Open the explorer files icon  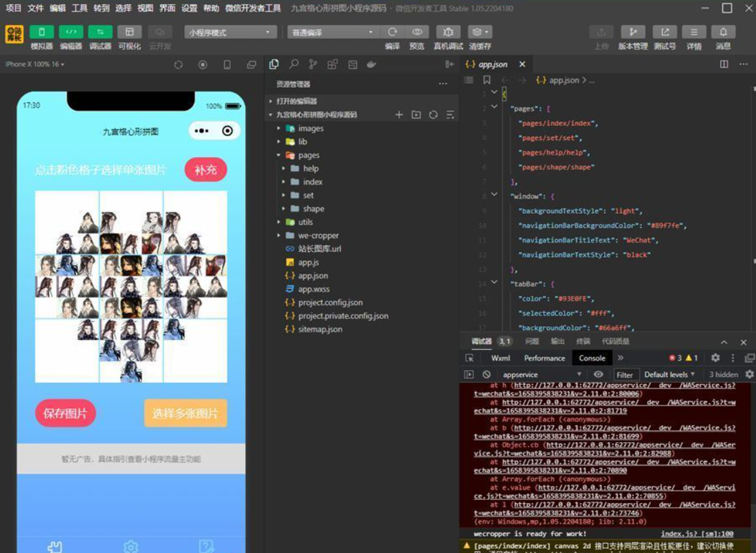[274, 64]
